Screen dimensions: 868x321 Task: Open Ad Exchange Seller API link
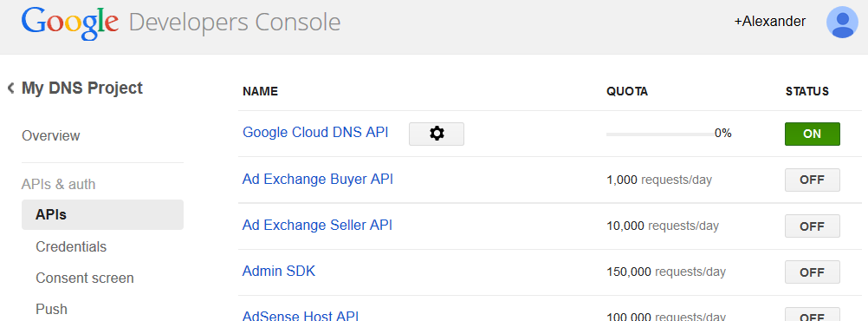(317, 225)
